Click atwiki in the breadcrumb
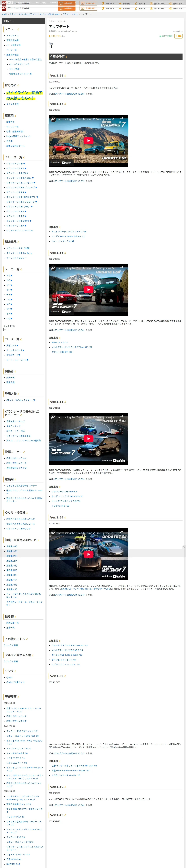Image resolution: width=186 pixels, height=868 pixels. (4, 14)
